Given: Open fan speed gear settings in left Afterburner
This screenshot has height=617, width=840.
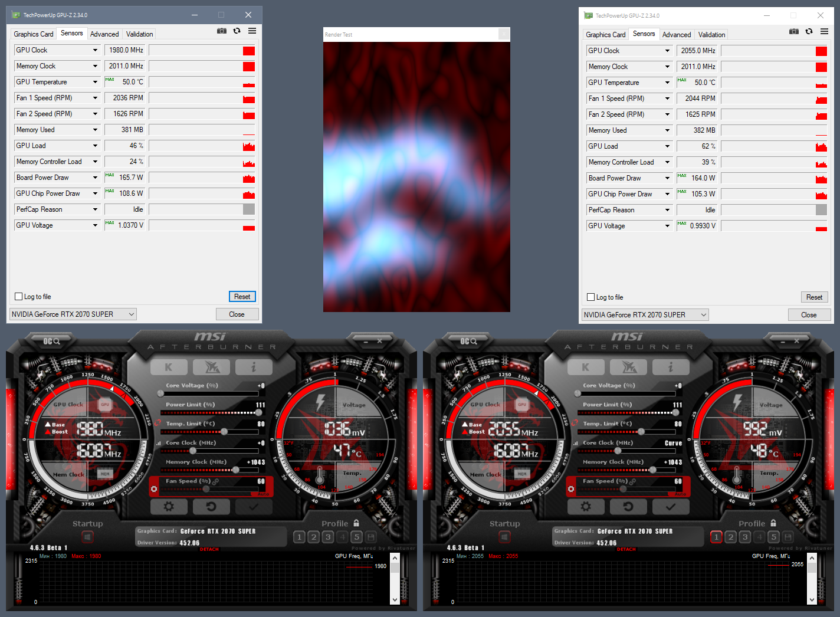Looking at the screenshot, I should click(x=154, y=489).
